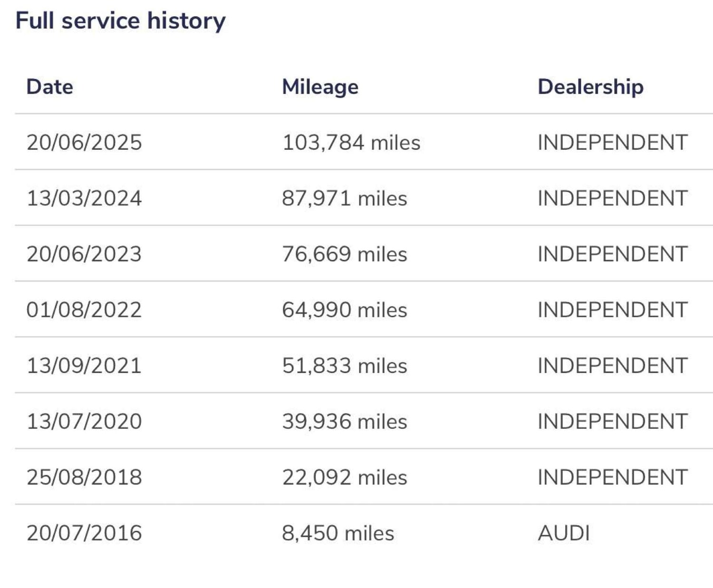Select the 13/09/2021 service date

[84, 366]
